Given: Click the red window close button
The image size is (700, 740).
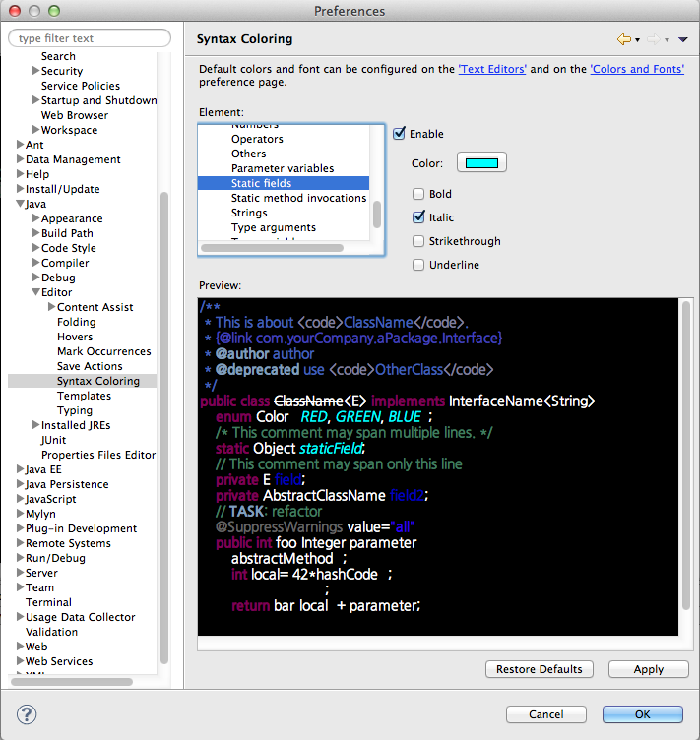Looking at the screenshot, I should tap(15, 11).
